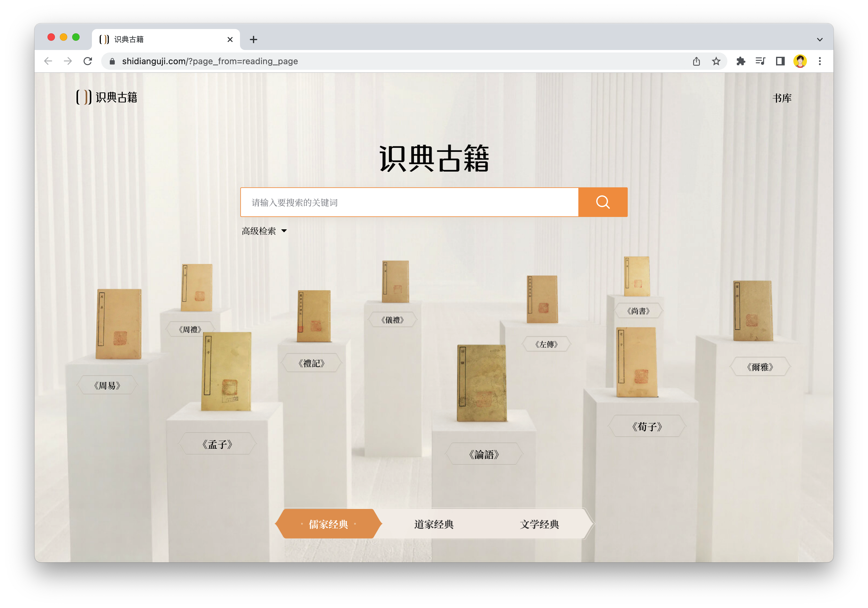
Task: Click the browser address bar URL
Action: point(210,61)
